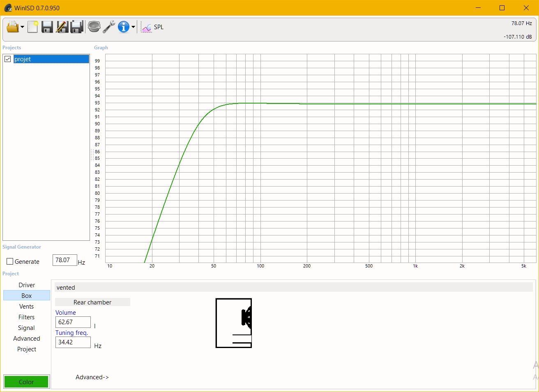Click the -107.110 dB readout
The image size is (539, 392).
pos(518,37)
